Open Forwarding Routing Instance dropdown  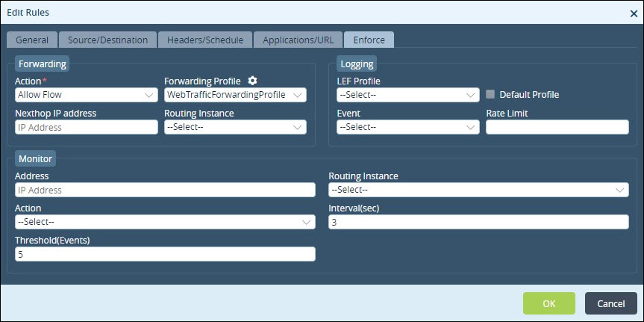235,127
